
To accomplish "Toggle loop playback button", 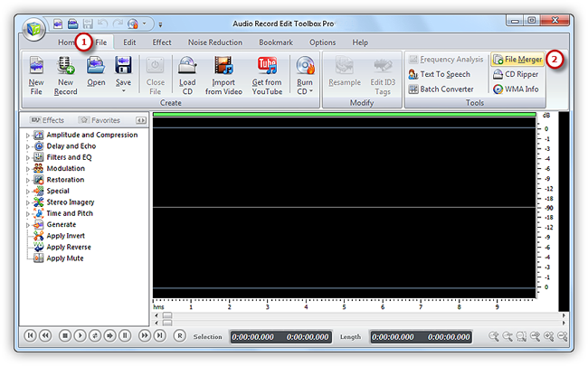I will [95, 335].
